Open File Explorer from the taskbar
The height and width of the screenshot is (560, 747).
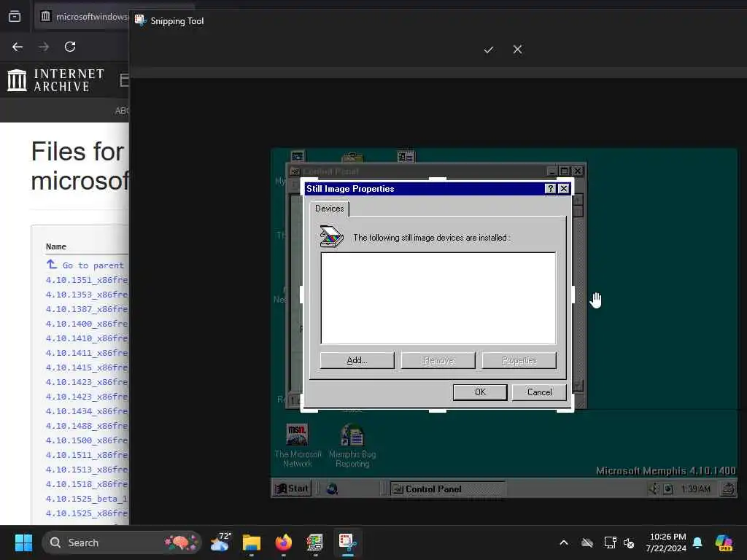coord(252,542)
